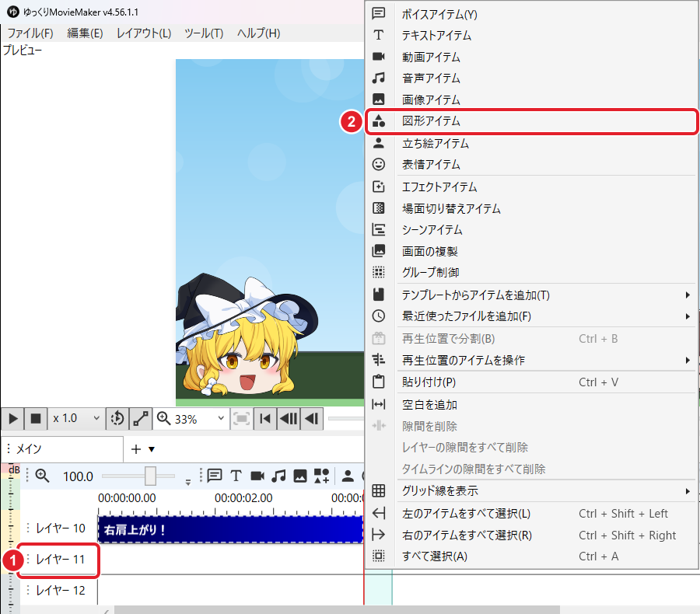Click the preview seek bar slider
The height and width of the screenshot is (614, 700).
click(x=345, y=419)
